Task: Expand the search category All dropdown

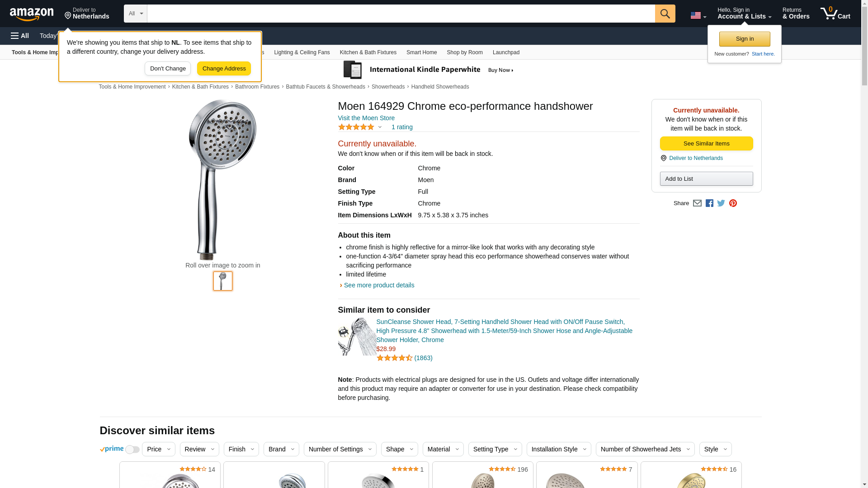Action: pos(135,14)
